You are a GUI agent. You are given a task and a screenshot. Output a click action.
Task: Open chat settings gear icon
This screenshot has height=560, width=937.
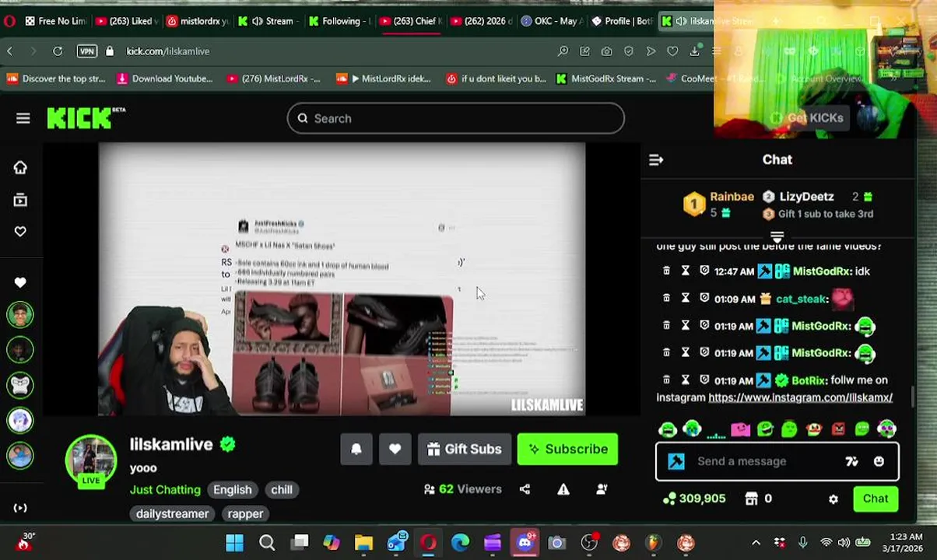(833, 499)
